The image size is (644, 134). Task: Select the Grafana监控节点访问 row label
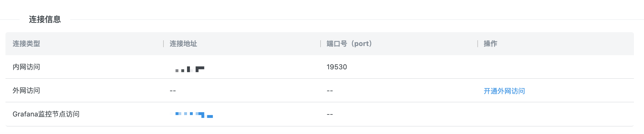click(x=46, y=114)
